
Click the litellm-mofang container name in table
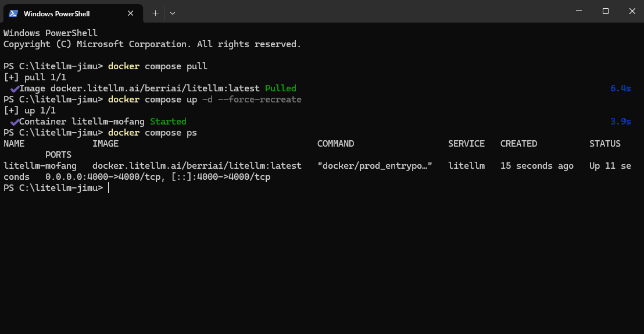40,166
